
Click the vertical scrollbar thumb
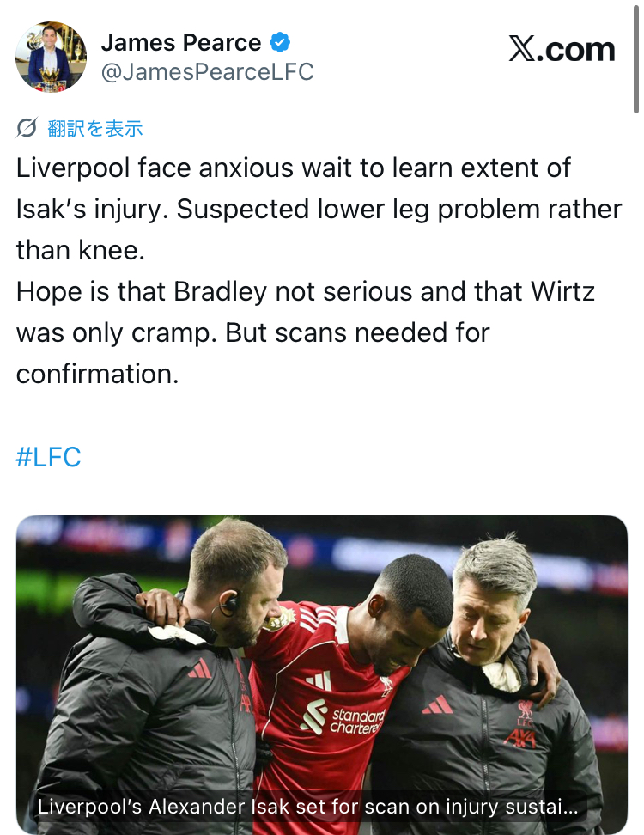(x=635, y=59)
